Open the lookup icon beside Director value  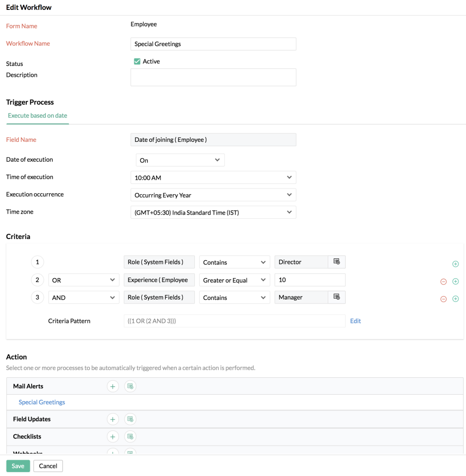pos(337,262)
